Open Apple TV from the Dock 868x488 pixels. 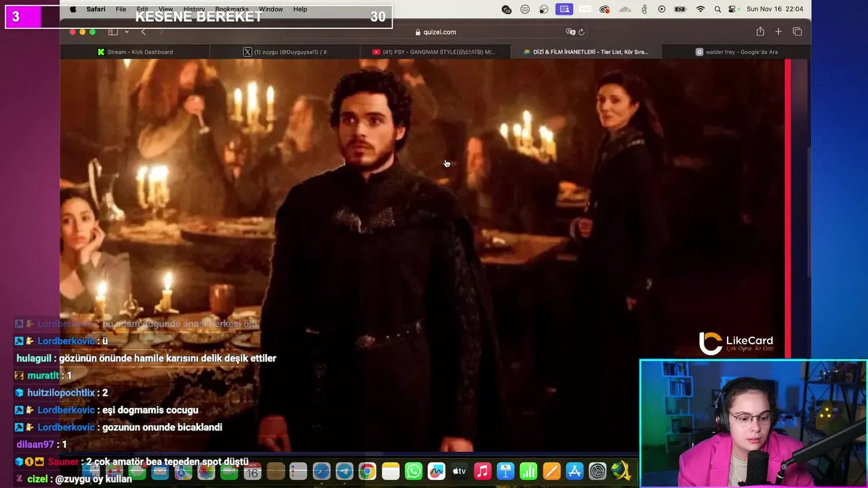pos(459,471)
